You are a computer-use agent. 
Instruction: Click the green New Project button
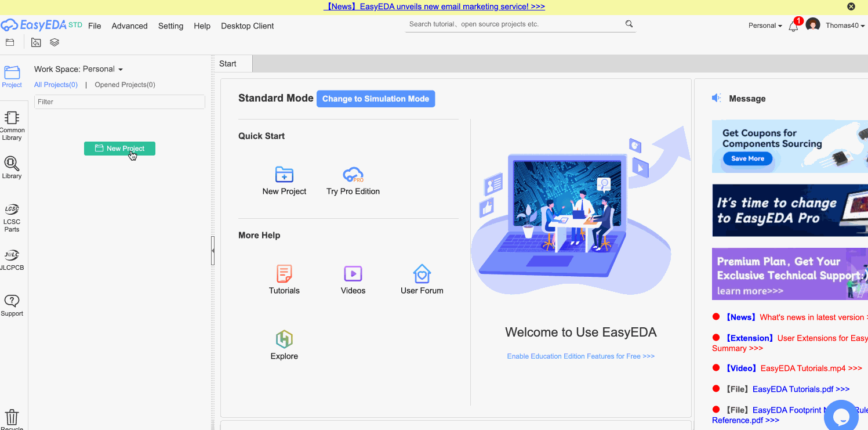pos(119,149)
